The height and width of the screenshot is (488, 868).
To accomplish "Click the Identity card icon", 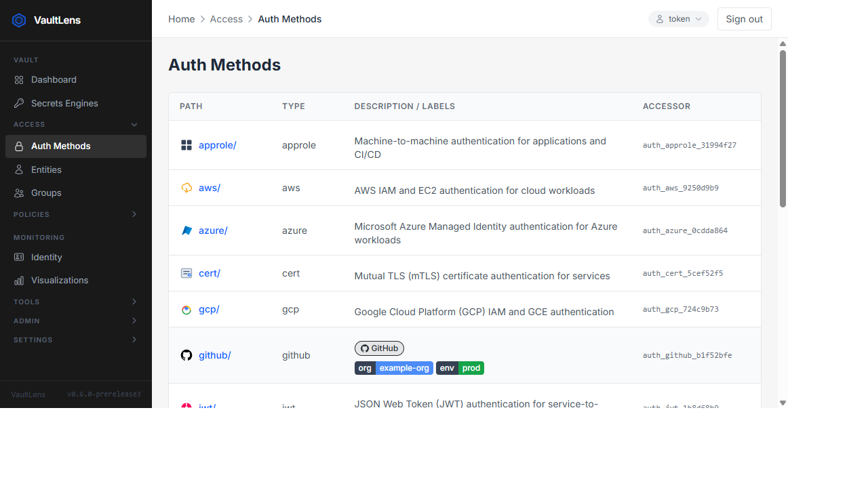I will tap(19, 258).
